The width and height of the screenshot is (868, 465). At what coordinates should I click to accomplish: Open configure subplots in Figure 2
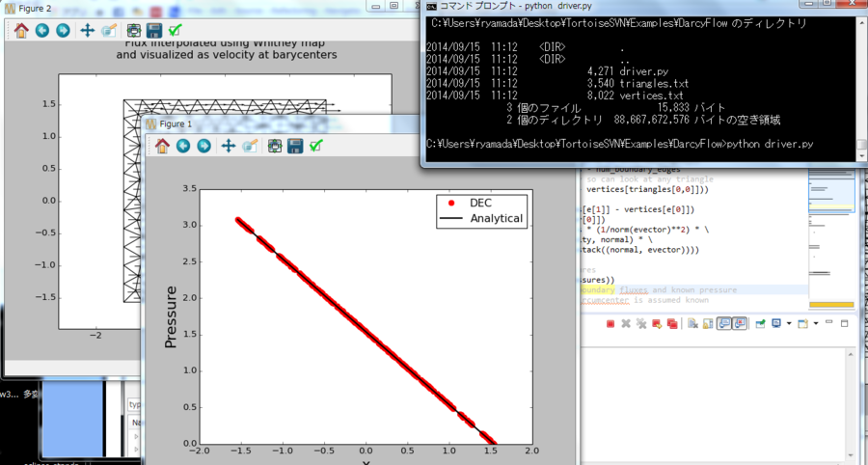133,30
